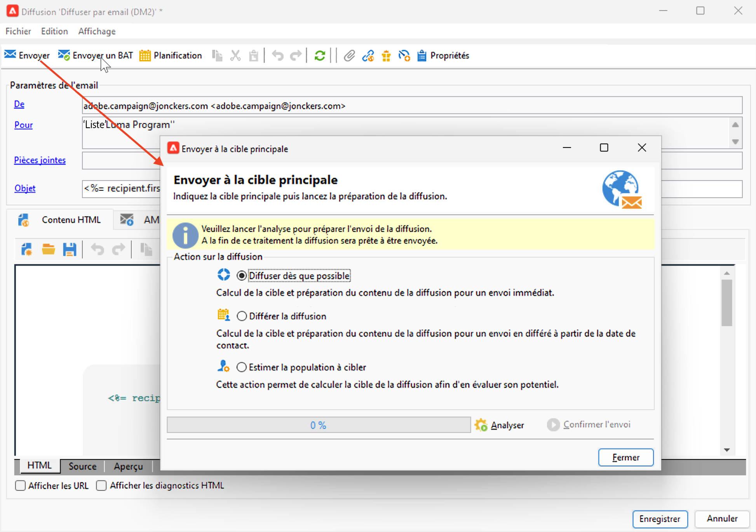Click the Fermer button
756x532 pixels.
[x=625, y=457]
